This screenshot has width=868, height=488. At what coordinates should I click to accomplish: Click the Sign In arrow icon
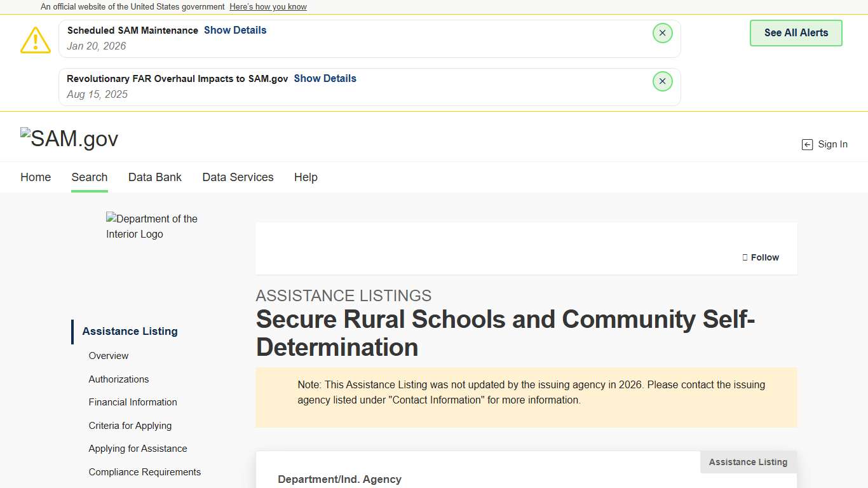tap(807, 145)
